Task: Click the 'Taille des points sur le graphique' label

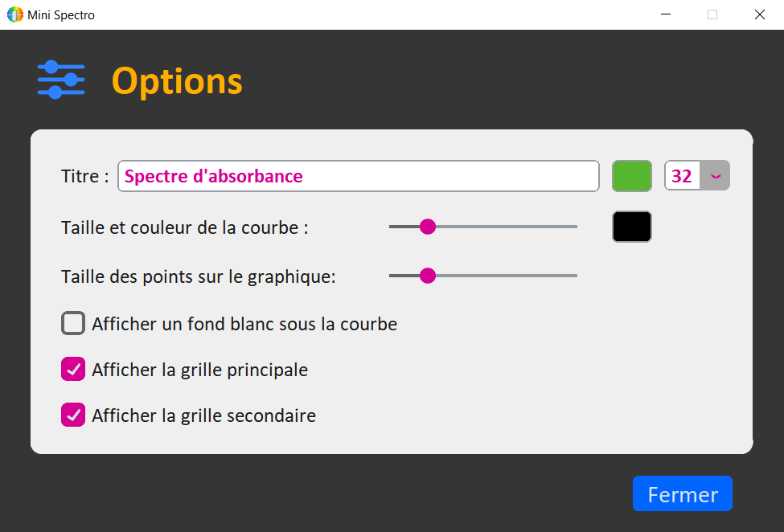Action: coord(199,276)
